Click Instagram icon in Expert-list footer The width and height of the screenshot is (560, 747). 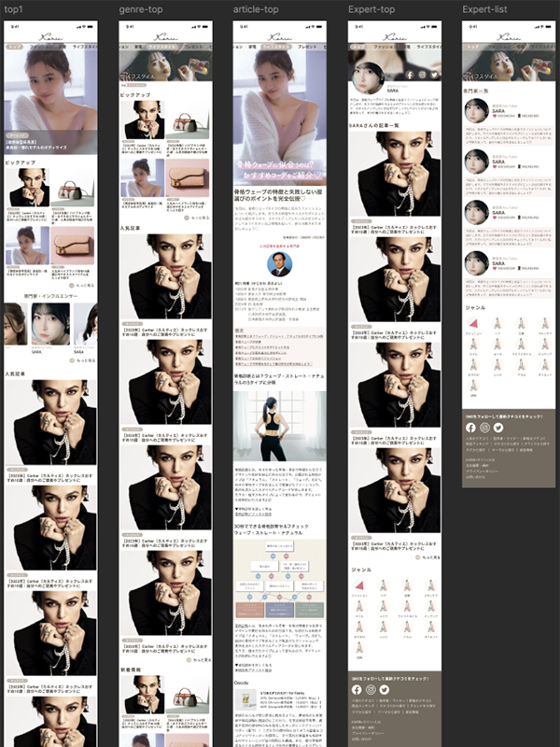(x=484, y=428)
